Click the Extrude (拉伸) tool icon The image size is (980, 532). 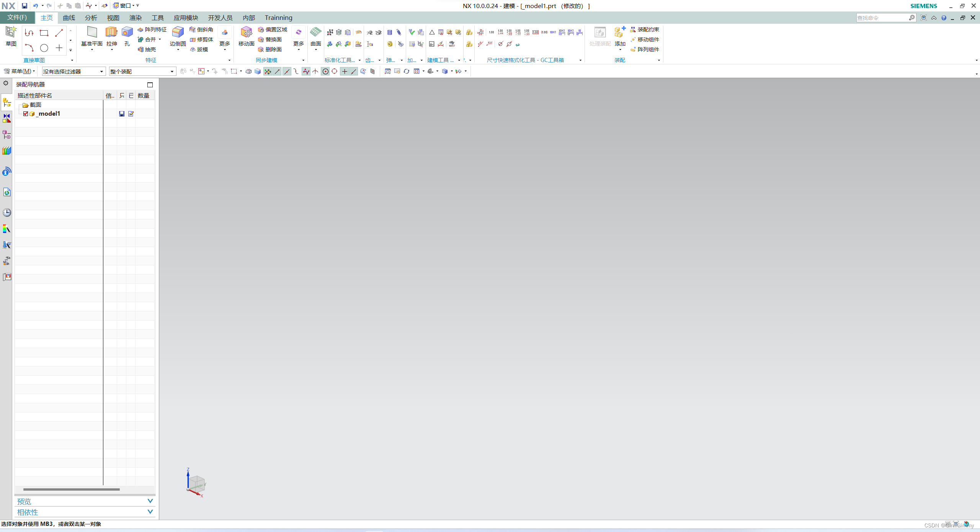pyautogui.click(x=111, y=33)
